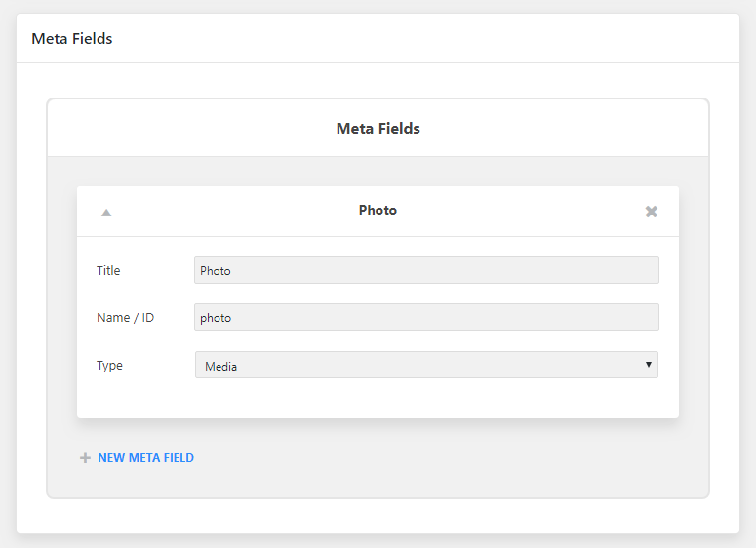The image size is (756, 548).
Task: Click the Name / ID field label
Action: pos(125,318)
